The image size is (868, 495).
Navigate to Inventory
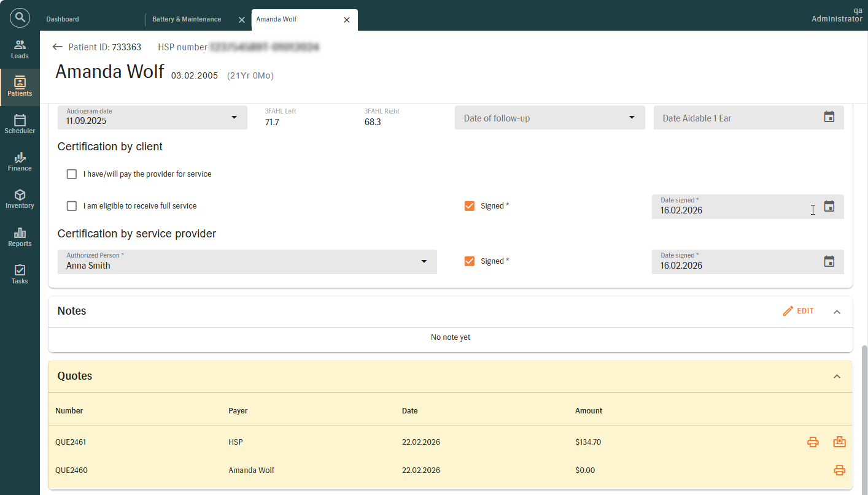point(20,199)
